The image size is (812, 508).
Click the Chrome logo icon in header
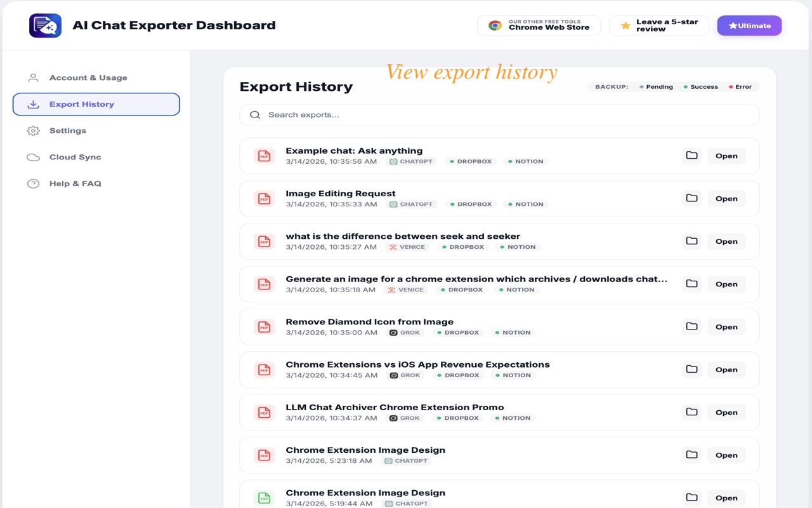pos(495,25)
